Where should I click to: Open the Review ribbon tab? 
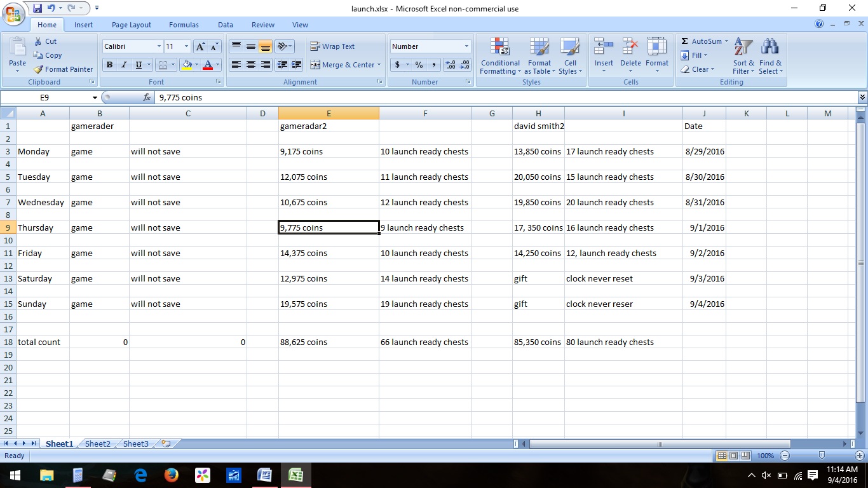point(263,25)
